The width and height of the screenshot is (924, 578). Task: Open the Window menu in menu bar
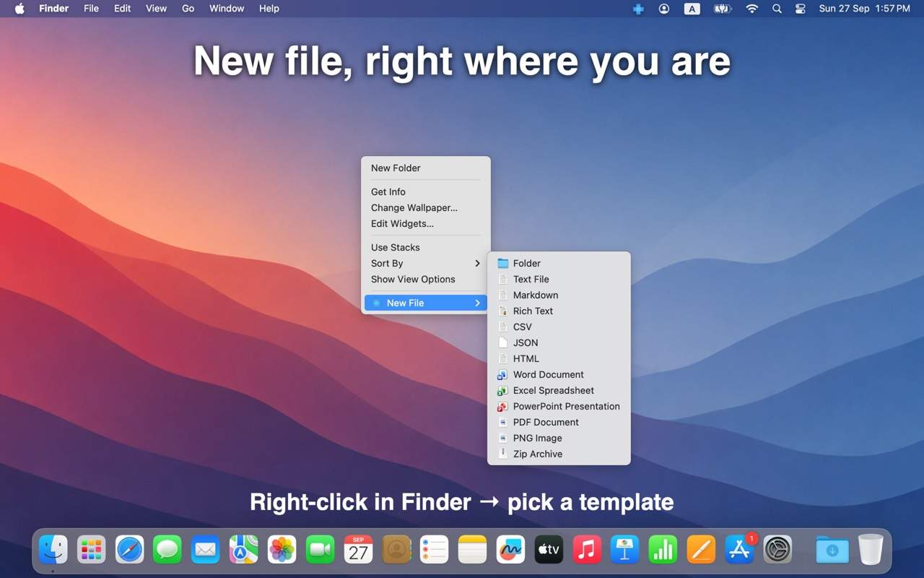pyautogui.click(x=227, y=9)
